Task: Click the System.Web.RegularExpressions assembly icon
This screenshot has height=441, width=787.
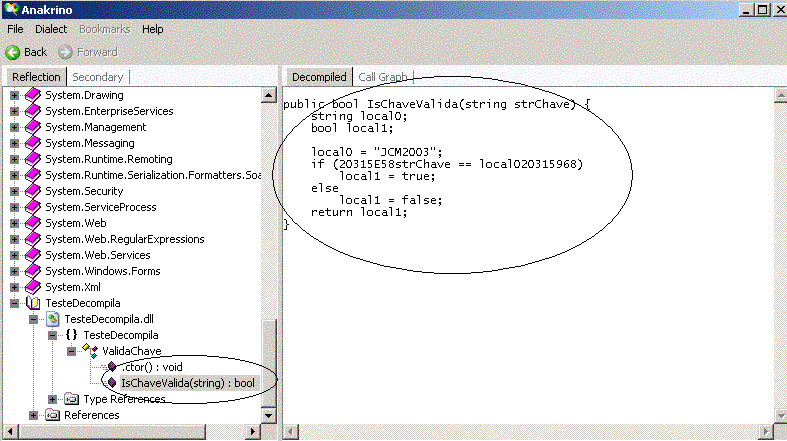Action: pos(33,239)
